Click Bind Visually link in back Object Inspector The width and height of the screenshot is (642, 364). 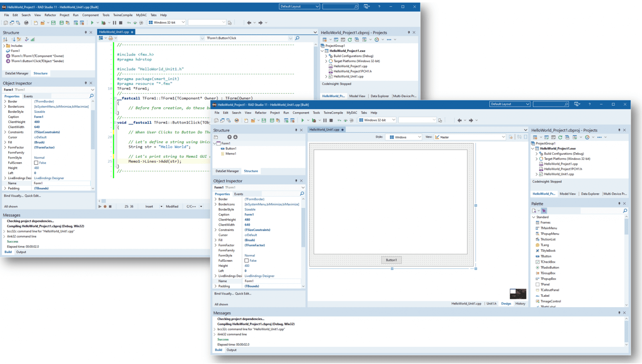tap(13, 196)
